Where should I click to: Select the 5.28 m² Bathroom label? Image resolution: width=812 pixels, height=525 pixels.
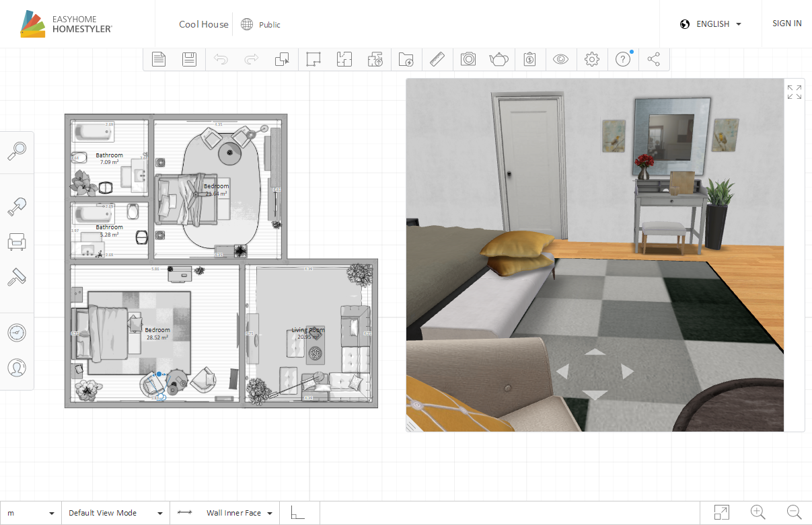point(109,231)
